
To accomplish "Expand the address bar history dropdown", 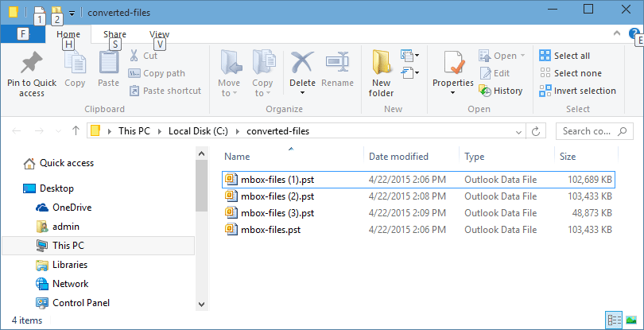I will tap(518, 130).
